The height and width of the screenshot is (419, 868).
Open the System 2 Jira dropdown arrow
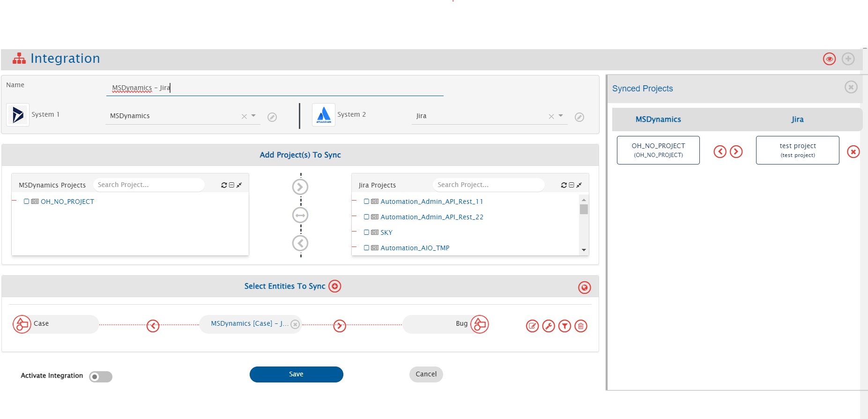561,116
